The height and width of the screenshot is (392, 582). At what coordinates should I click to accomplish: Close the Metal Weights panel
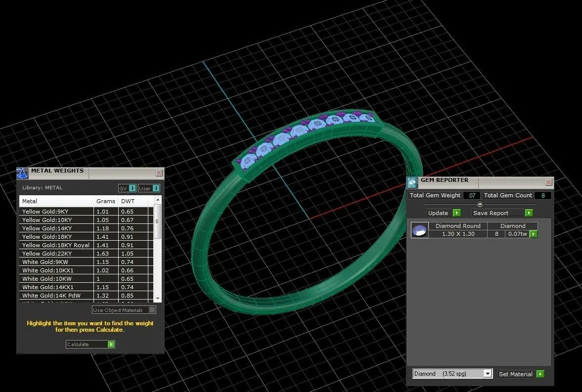coord(159,173)
